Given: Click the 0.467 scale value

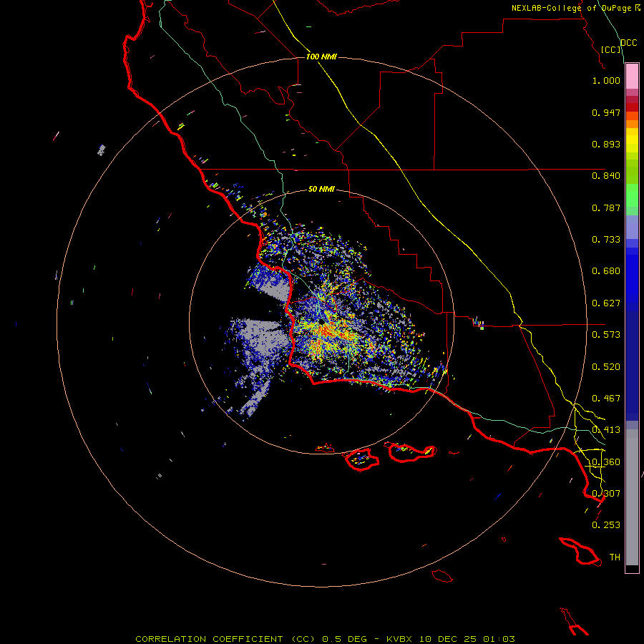Looking at the screenshot, I should pyautogui.click(x=606, y=399).
